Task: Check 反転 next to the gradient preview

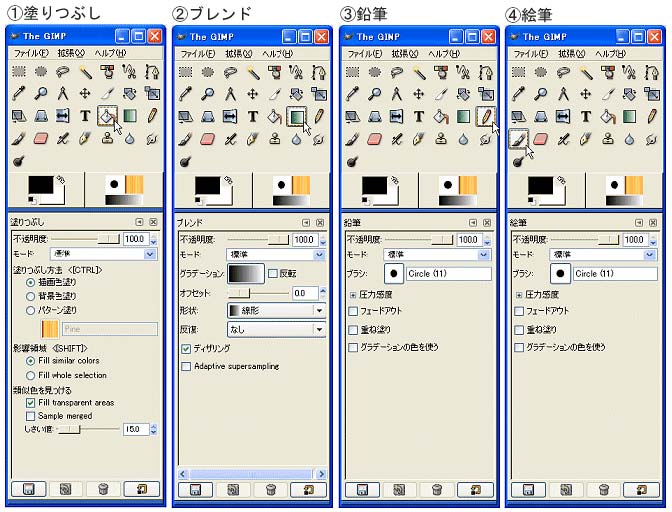Action: tap(273, 273)
